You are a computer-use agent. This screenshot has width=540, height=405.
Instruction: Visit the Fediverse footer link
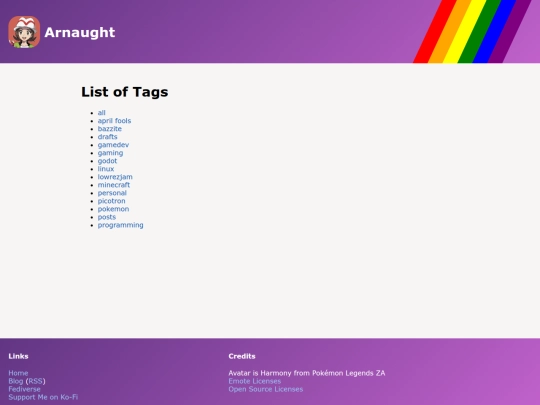24,389
